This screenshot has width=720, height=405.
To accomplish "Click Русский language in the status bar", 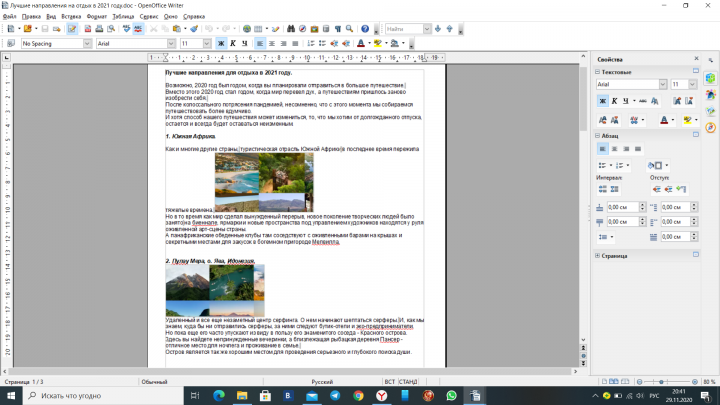I will 322,382.
